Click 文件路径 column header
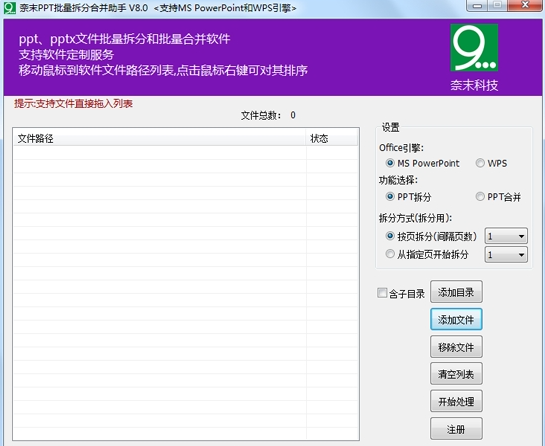 [x=160, y=138]
